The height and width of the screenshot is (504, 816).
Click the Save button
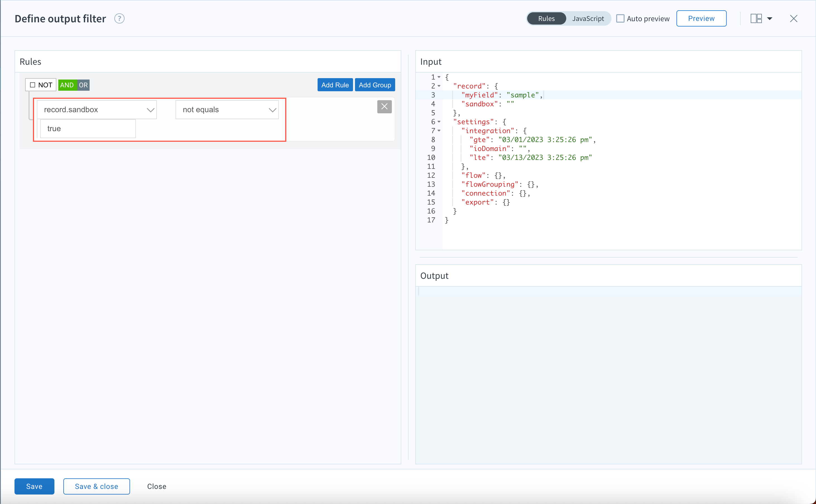34,486
